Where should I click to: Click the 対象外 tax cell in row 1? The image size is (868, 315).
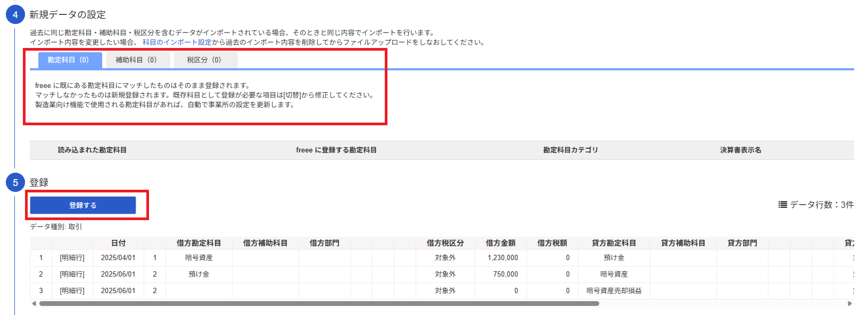[445, 258]
